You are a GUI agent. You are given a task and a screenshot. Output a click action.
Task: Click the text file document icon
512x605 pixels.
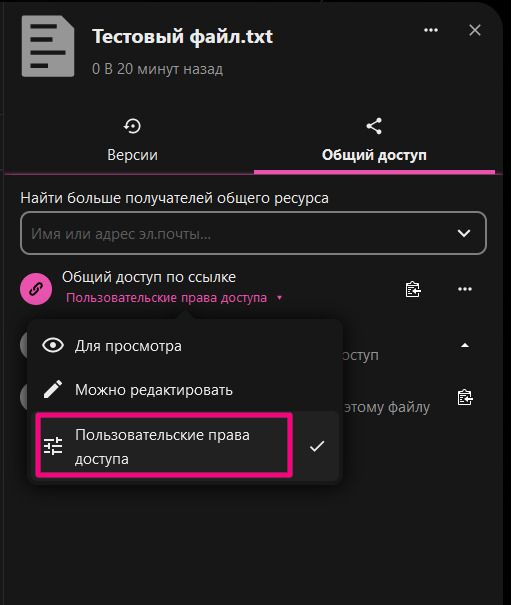48,46
